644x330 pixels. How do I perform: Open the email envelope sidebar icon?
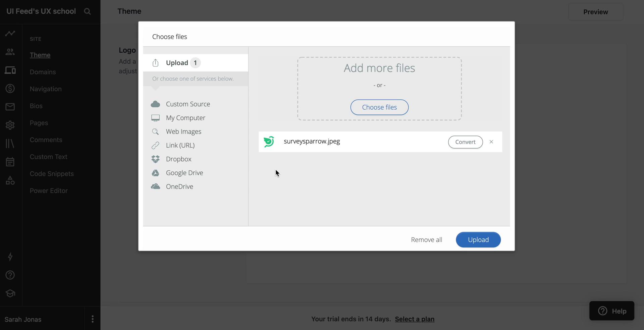click(x=10, y=107)
